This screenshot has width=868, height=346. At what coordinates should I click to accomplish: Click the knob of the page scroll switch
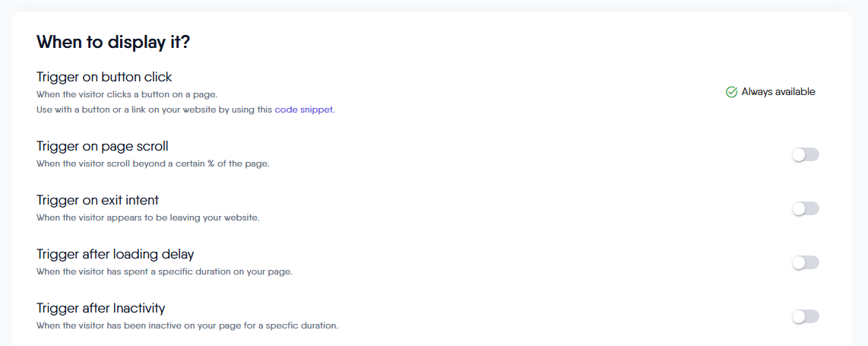[x=799, y=154]
